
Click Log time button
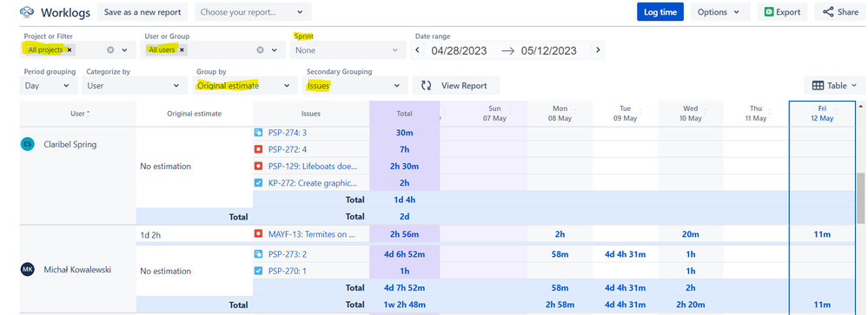659,11
